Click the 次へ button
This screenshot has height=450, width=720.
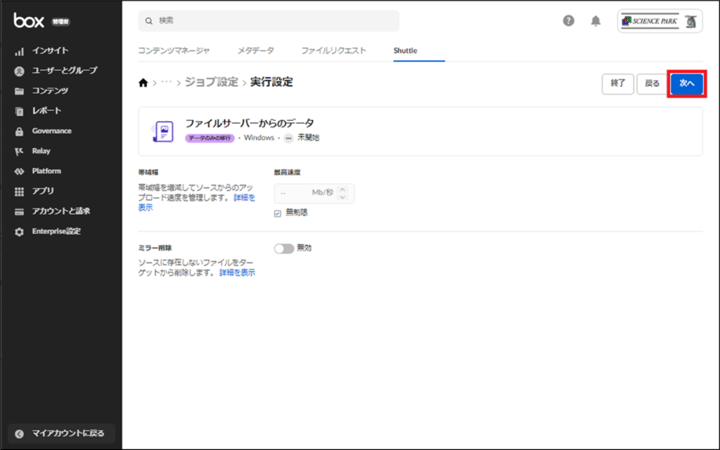pos(687,84)
